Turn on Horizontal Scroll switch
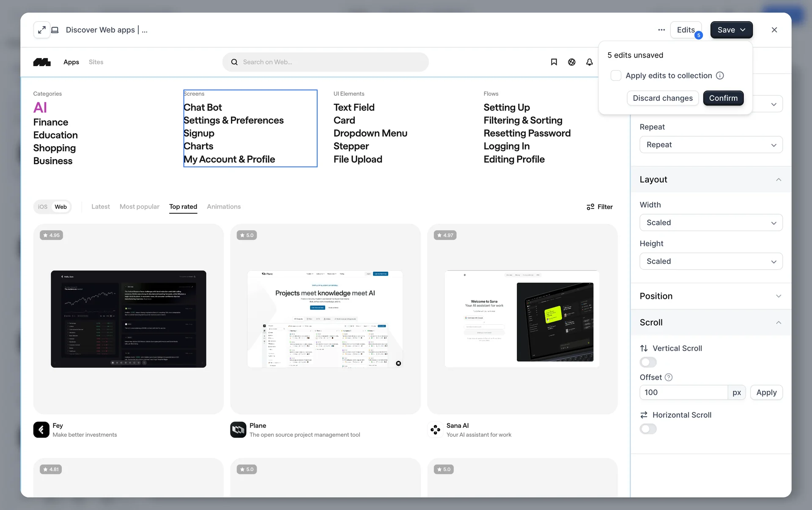Image resolution: width=812 pixels, height=510 pixels. (x=648, y=429)
